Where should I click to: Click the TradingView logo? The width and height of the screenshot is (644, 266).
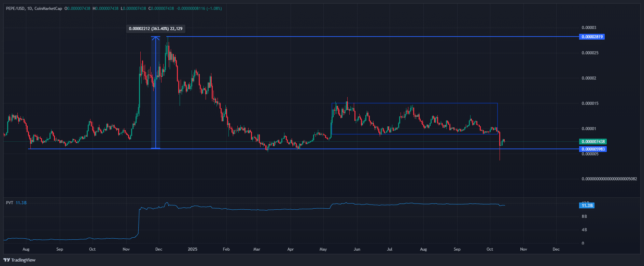[19, 260]
